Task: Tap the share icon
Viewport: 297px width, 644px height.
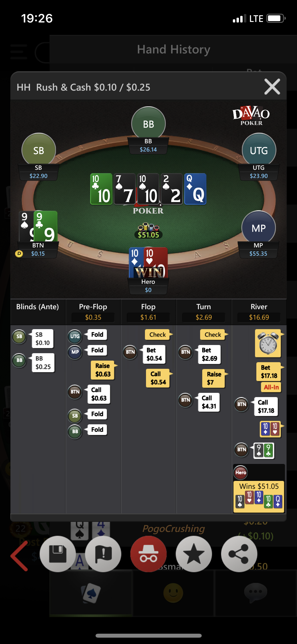Action: [239, 554]
